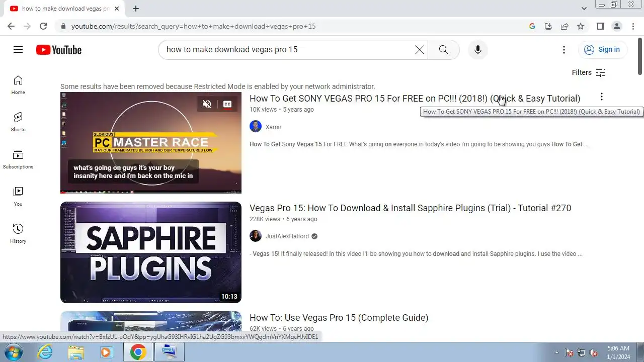Click the Xamir channel avatar
This screenshot has width=644, height=362.
(x=256, y=126)
